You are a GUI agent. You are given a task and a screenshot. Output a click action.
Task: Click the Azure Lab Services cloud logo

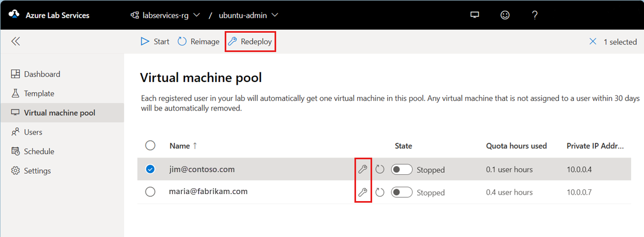(x=14, y=15)
